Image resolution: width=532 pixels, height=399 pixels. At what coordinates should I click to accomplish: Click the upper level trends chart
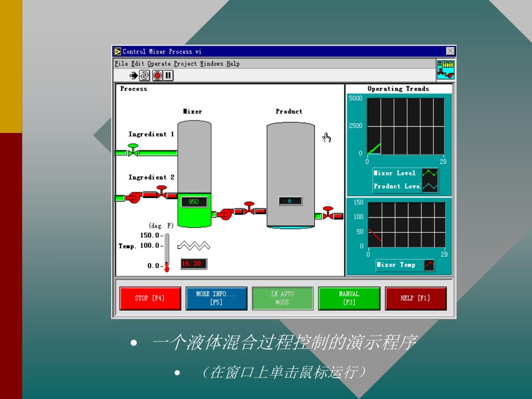pos(406,126)
